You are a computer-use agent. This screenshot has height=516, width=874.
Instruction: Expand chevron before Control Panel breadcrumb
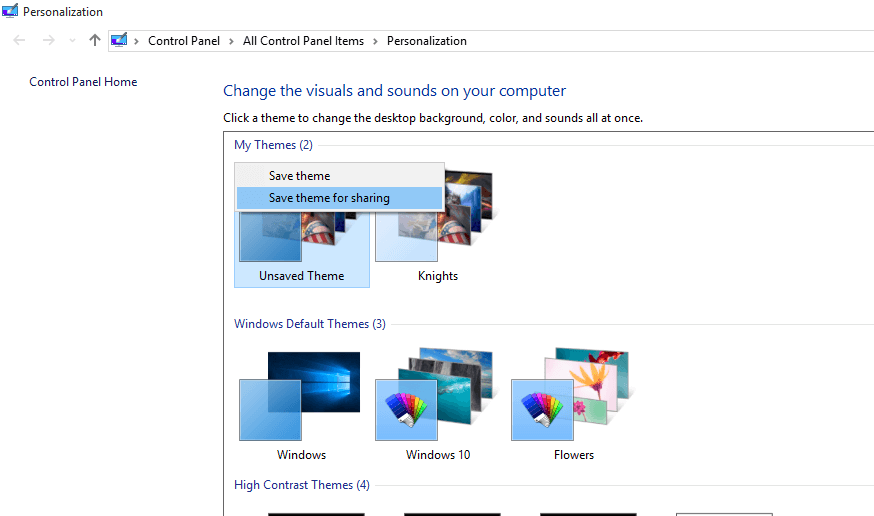click(x=136, y=41)
